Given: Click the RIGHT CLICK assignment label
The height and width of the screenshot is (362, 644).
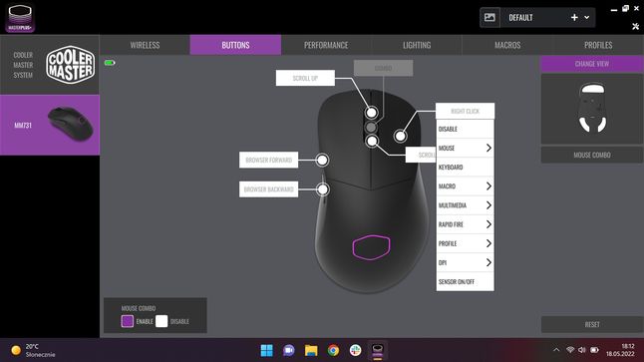Looking at the screenshot, I should pyautogui.click(x=465, y=111).
